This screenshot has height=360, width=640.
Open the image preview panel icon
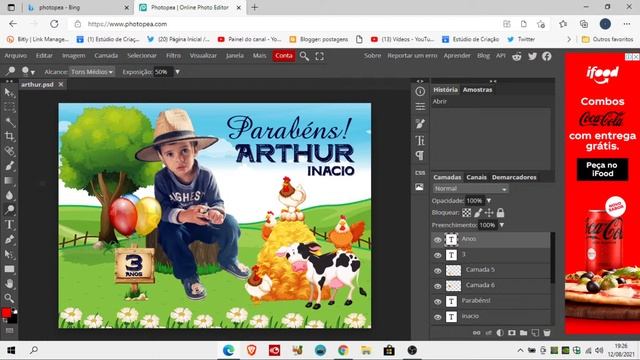pyautogui.click(x=420, y=187)
